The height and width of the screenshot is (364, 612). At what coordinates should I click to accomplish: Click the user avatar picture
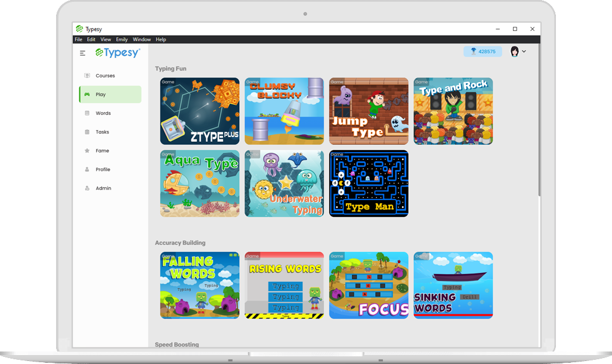click(515, 51)
